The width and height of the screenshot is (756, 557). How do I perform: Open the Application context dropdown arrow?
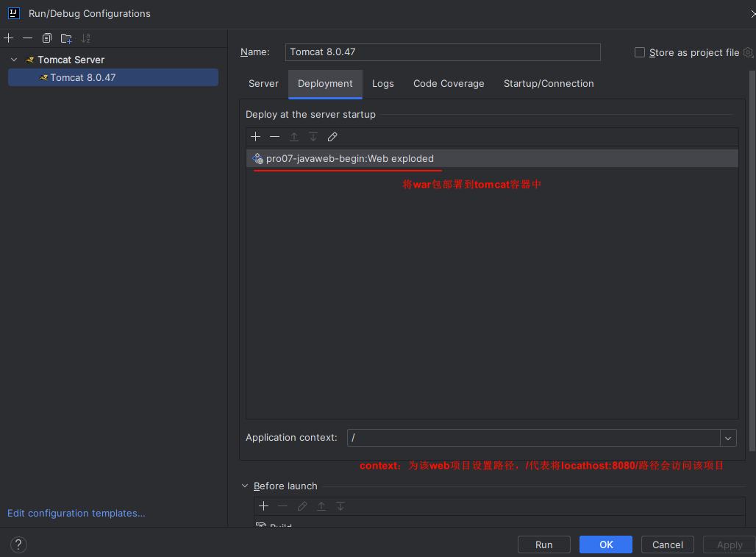[x=728, y=438]
